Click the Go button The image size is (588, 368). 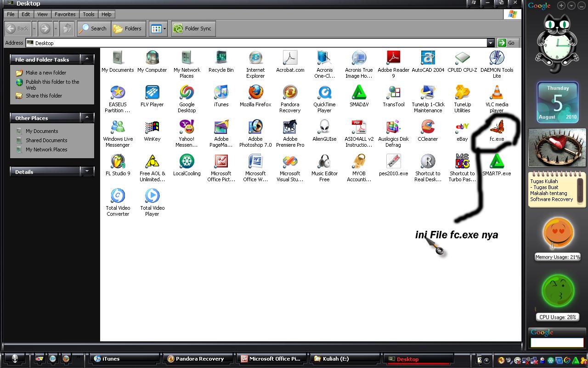coord(508,43)
